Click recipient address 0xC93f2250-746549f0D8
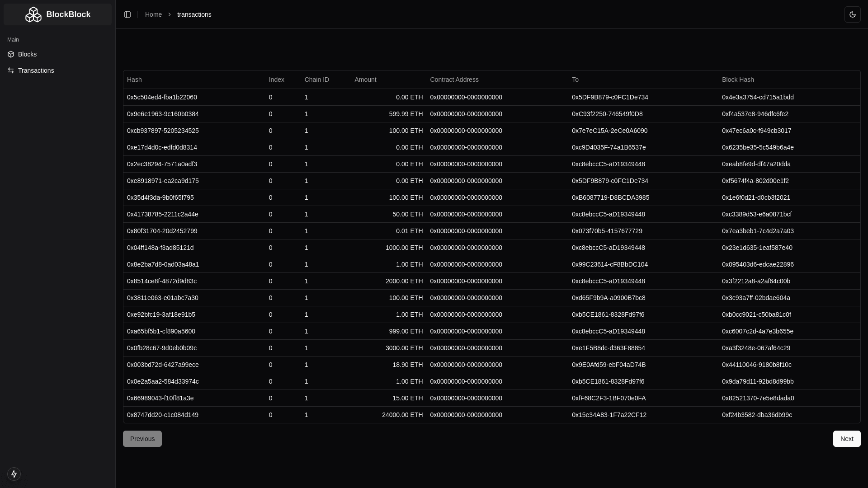 pos(607,114)
